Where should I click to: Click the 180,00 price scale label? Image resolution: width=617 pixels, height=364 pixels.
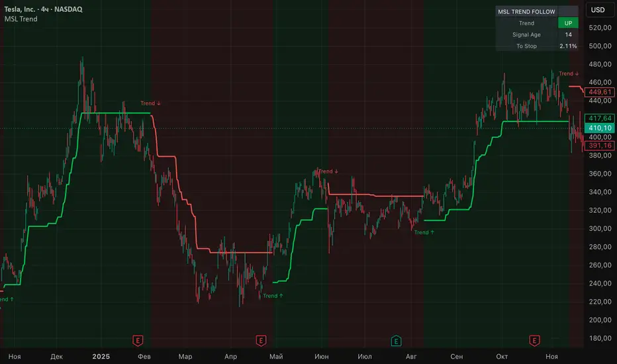point(600,338)
